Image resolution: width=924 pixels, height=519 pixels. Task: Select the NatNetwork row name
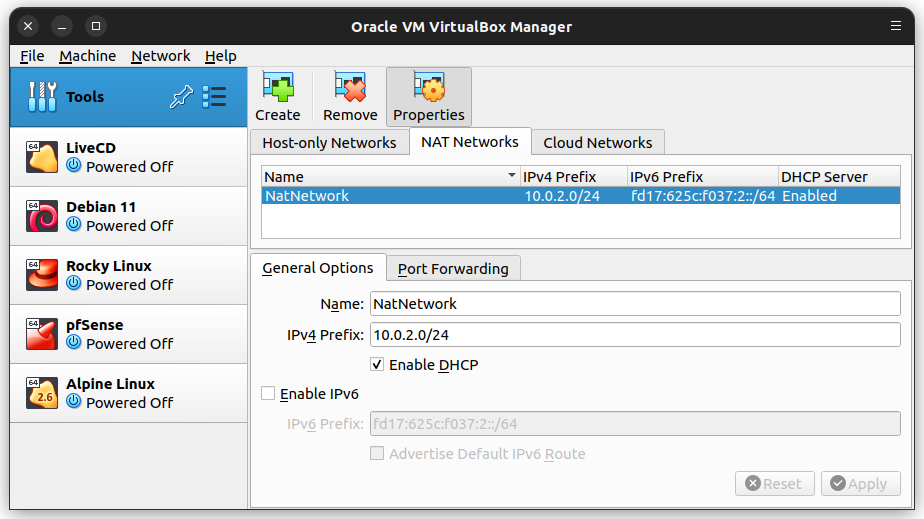point(307,196)
